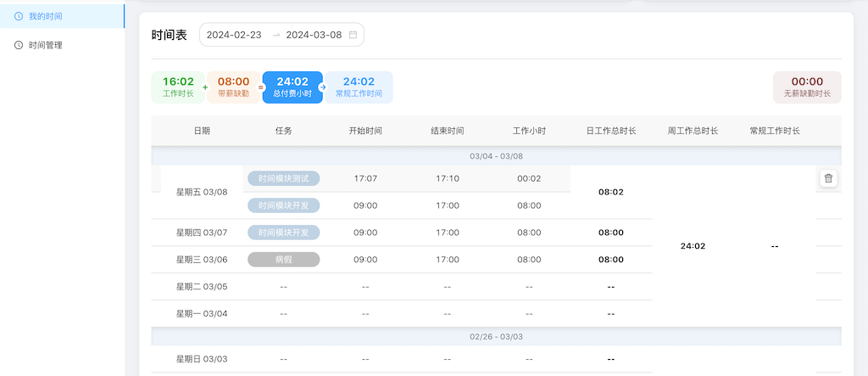Screen dimensions: 868x376
Task: Click clock icon next to 时间管理
Action: pyautogui.click(x=19, y=46)
